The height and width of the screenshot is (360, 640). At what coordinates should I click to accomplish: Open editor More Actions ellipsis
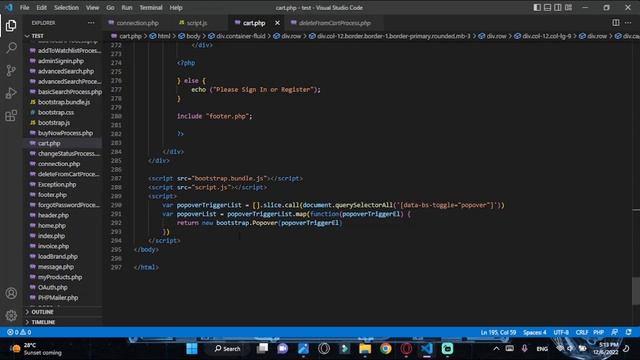point(628,23)
